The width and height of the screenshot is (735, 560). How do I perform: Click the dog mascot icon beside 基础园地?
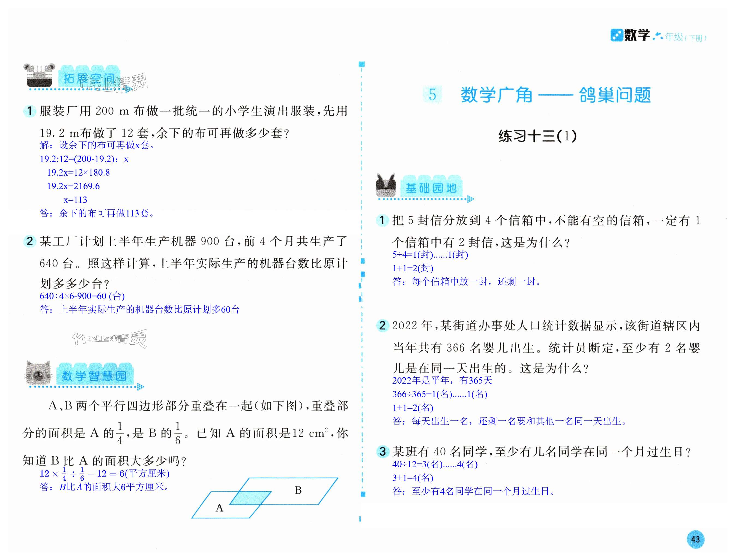[x=386, y=185]
